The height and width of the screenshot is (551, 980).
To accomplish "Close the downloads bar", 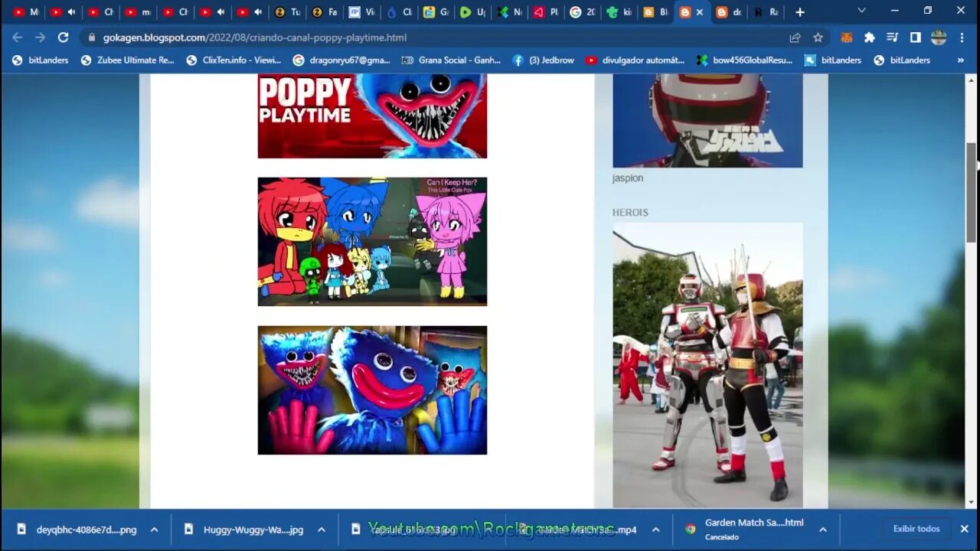I will pos(964,529).
